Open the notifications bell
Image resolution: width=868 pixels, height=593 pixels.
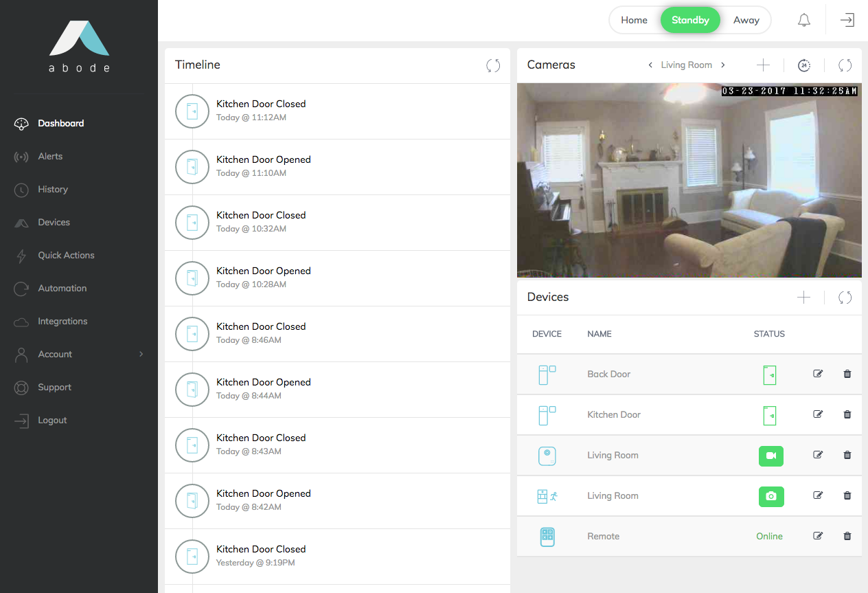pyautogui.click(x=804, y=21)
